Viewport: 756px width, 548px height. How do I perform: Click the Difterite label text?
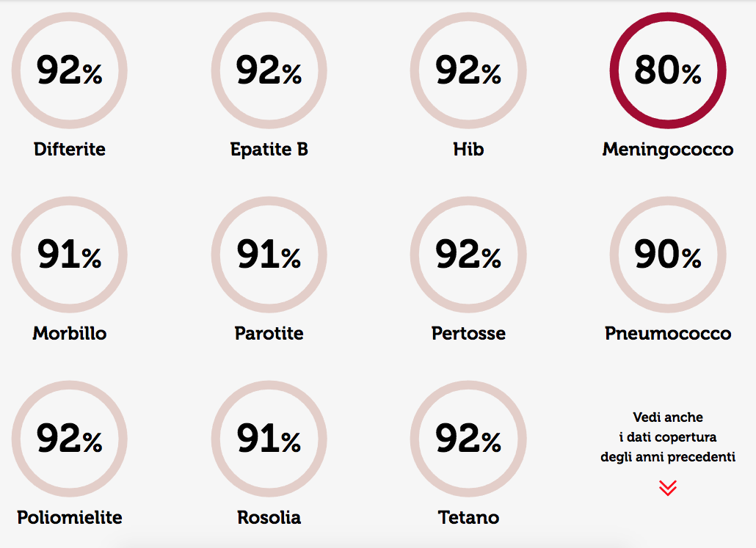(70, 149)
